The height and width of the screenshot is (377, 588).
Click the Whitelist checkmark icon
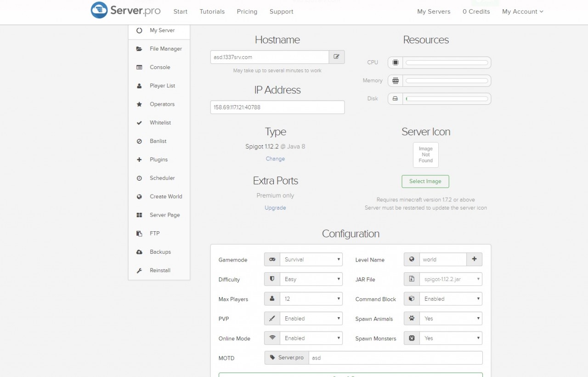pyautogui.click(x=139, y=123)
